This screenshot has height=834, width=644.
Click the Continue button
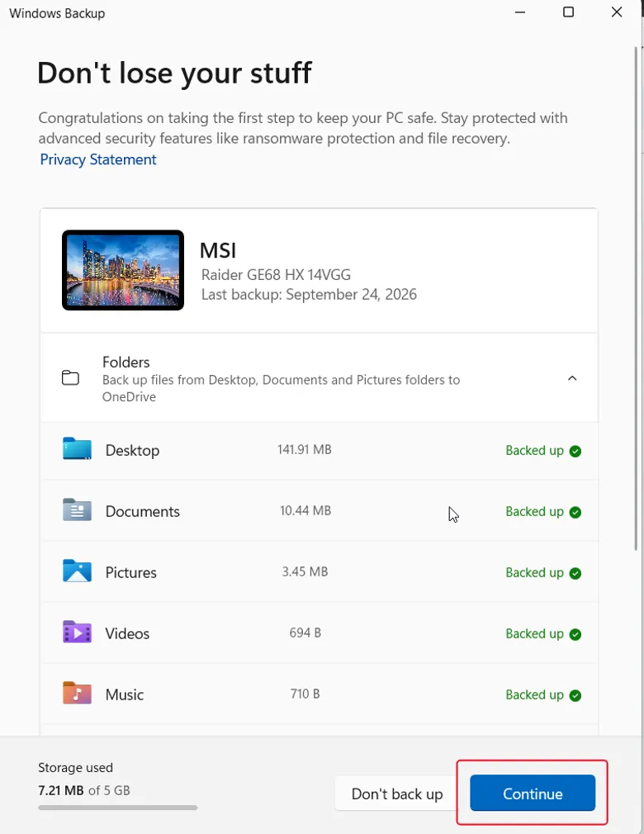pos(533,793)
